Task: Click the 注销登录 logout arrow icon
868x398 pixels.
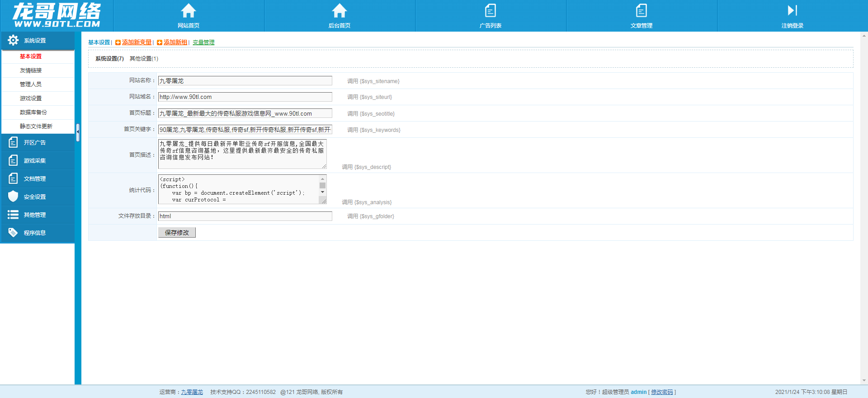Action: pos(793,10)
